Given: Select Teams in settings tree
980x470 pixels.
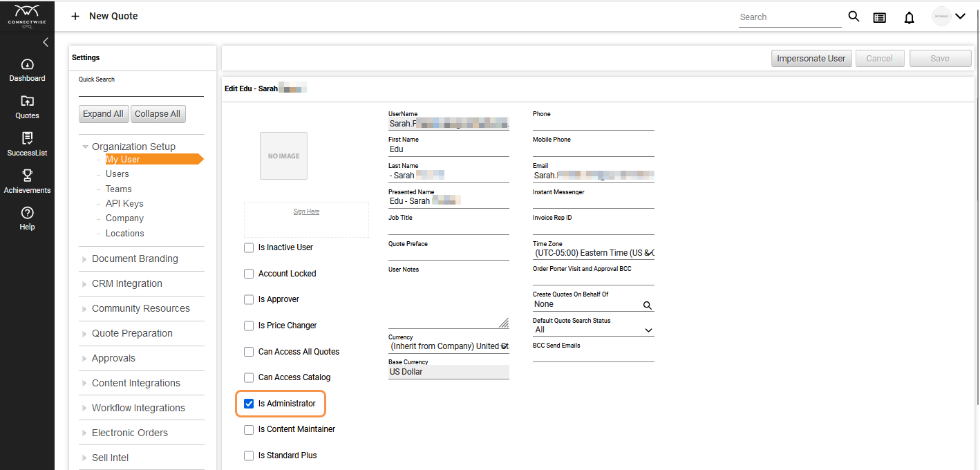Looking at the screenshot, I should coord(118,189).
